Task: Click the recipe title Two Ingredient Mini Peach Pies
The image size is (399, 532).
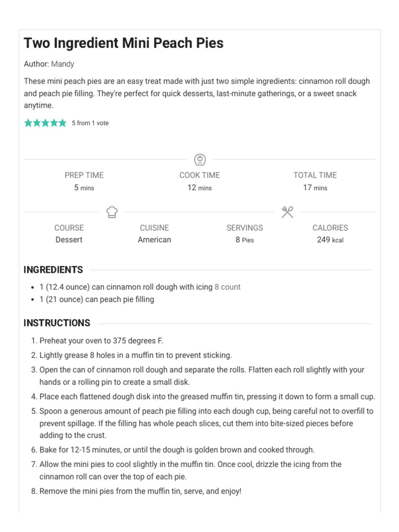Action: pyautogui.click(x=124, y=43)
